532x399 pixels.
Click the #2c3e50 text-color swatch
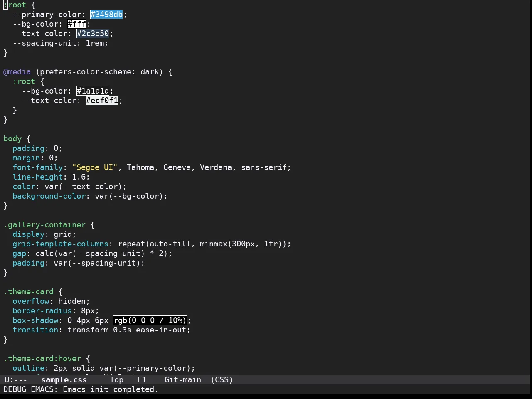[x=93, y=34]
